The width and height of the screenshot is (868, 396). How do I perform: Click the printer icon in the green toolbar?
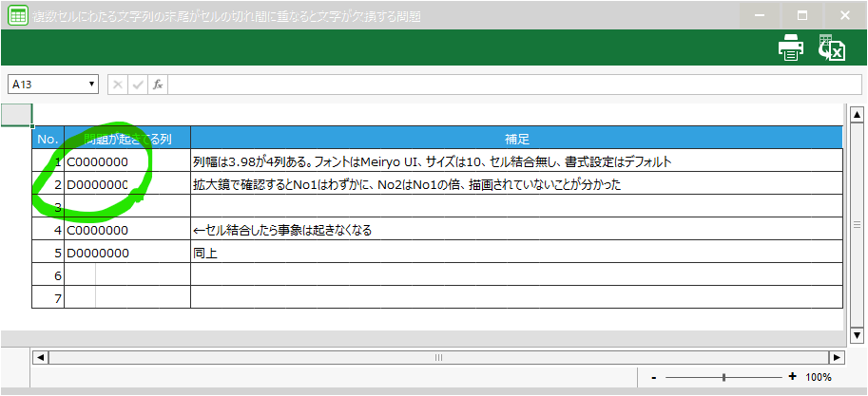tap(790, 47)
